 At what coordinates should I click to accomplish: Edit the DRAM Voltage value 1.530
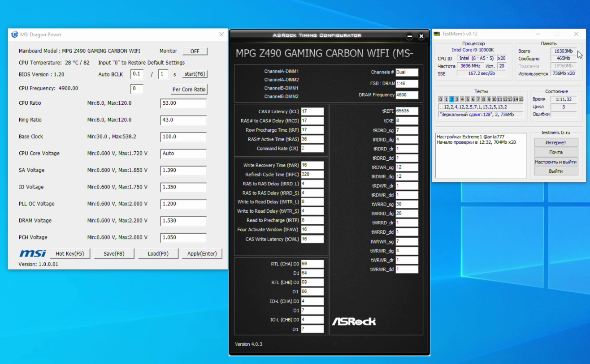coord(183,221)
